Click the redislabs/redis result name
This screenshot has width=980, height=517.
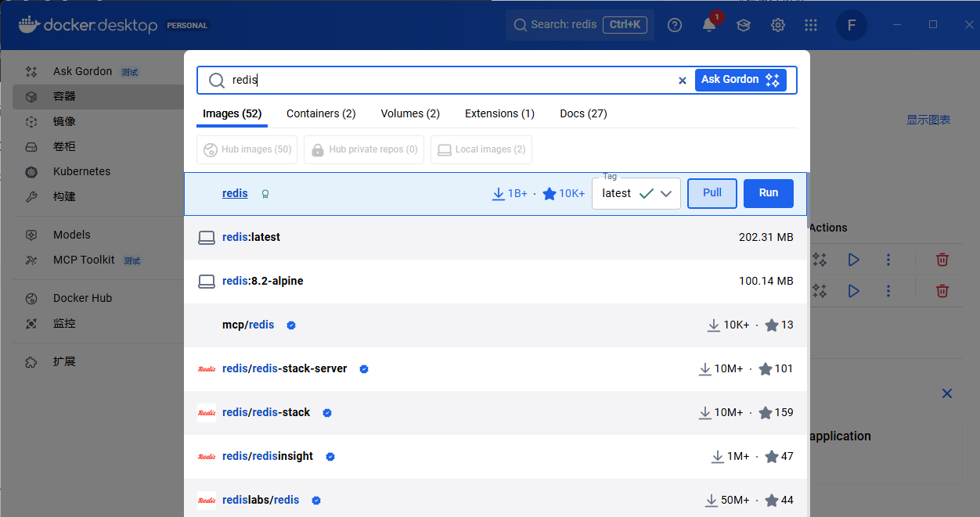click(x=261, y=500)
